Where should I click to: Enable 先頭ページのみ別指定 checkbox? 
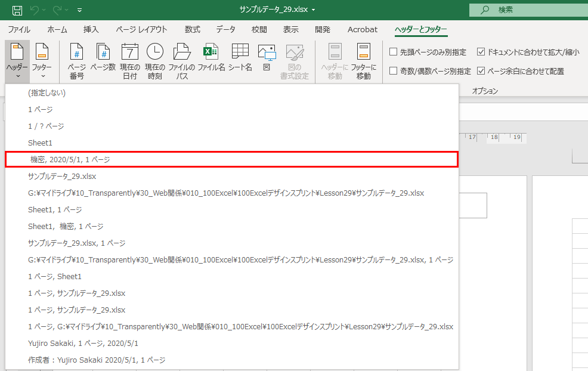click(394, 52)
